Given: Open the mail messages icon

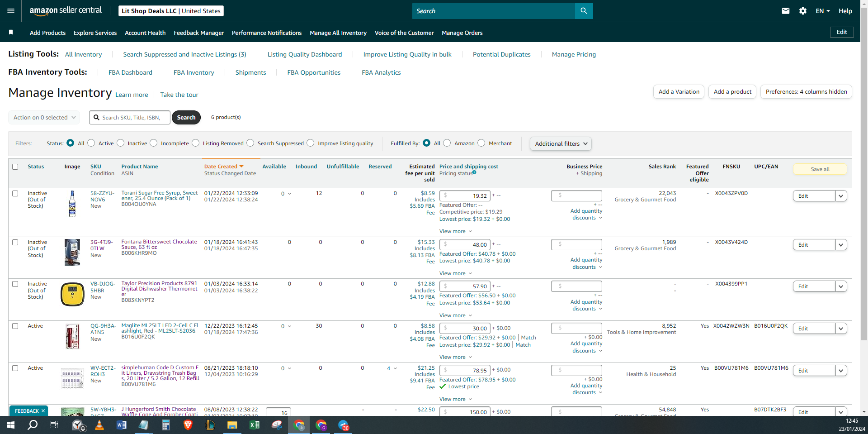Looking at the screenshot, I should pos(786,11).
